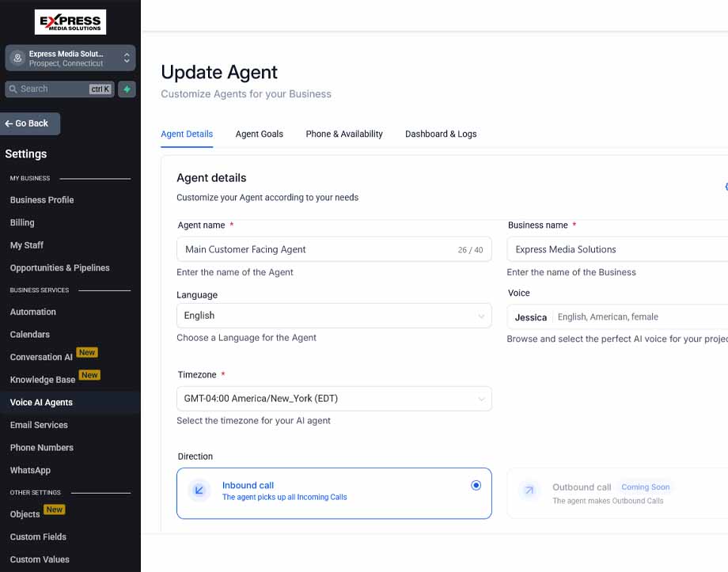The height and width of the screenshot is (572, 728).
Task: Switch to the Agent Details tab
Action: tap(187, 134)
